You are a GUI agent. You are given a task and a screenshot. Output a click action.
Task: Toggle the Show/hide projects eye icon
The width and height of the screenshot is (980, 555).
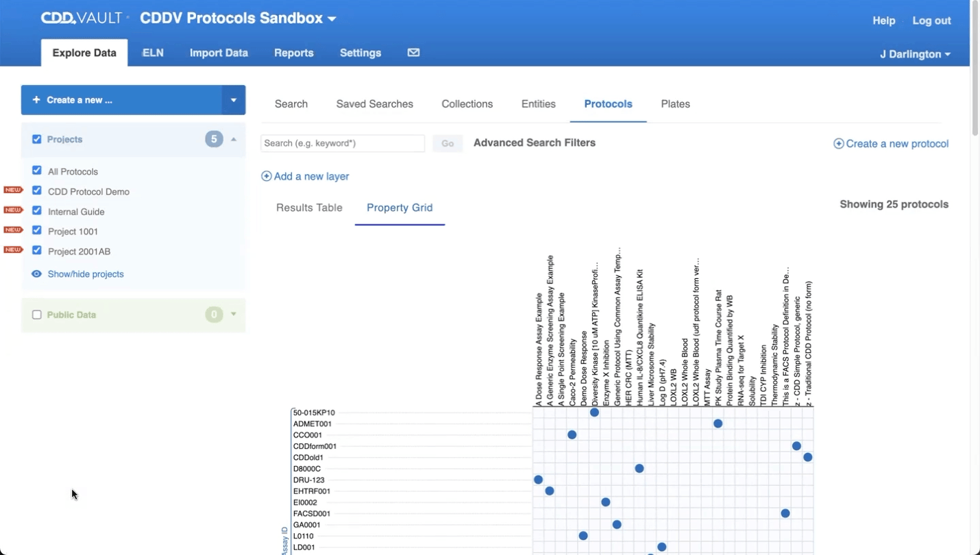[36, 273]
